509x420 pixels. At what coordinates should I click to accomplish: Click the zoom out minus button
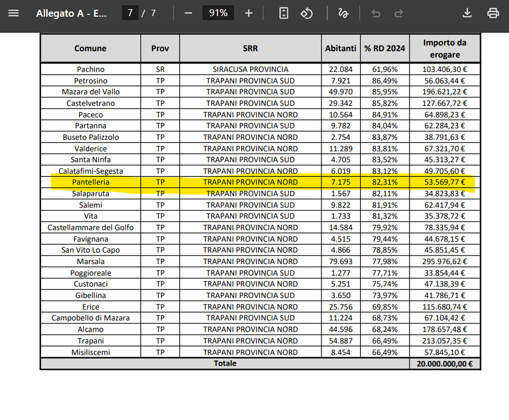point(188,13)
